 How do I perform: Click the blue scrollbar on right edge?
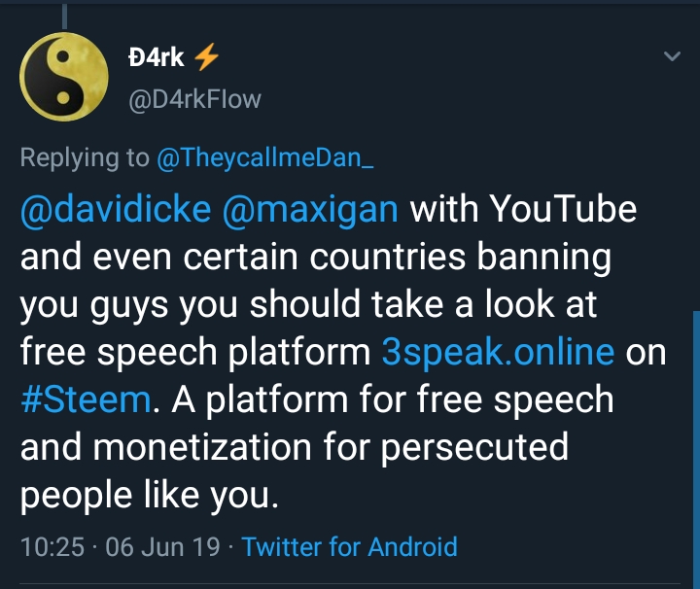[695, 437]
